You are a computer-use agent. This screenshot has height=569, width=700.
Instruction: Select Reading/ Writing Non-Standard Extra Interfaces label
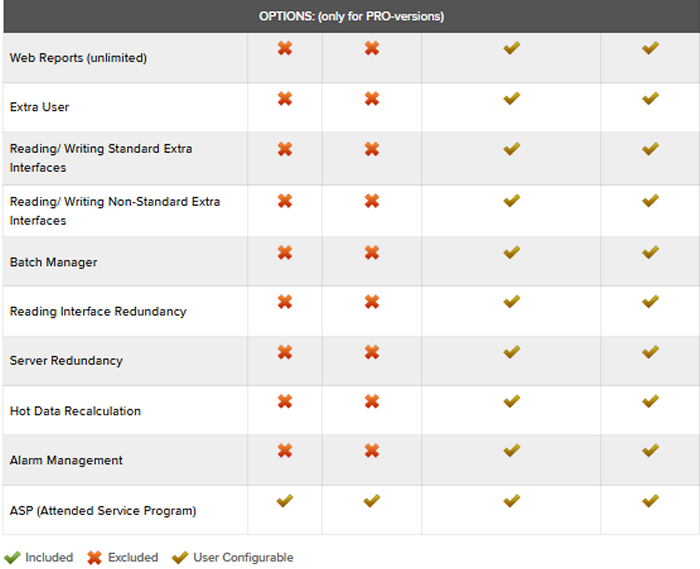(114, 211)
